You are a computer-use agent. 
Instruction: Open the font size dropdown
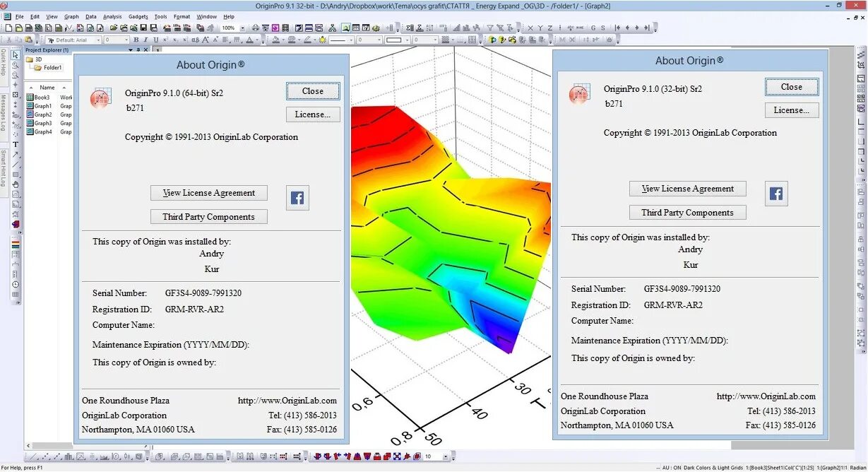[x=126, y=40]
